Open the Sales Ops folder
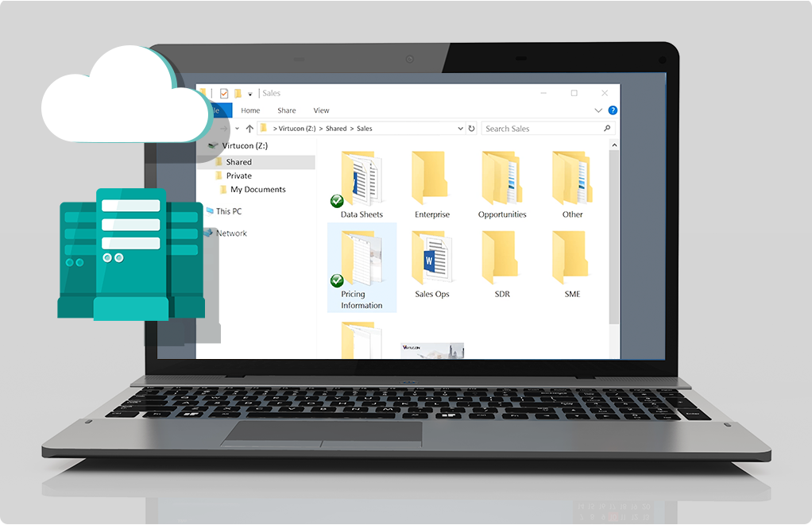Image resolution: width=812 pixels, height=525 pixels. coord(431,264)
